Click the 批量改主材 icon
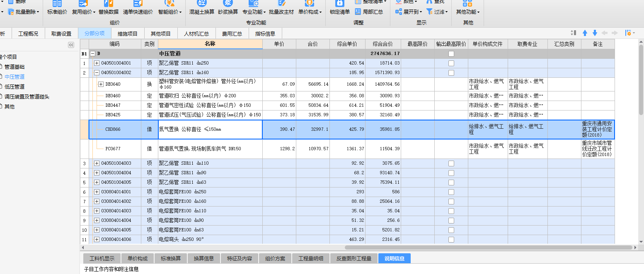This screenshot has width=644, height=274. [x=281, y=3]
